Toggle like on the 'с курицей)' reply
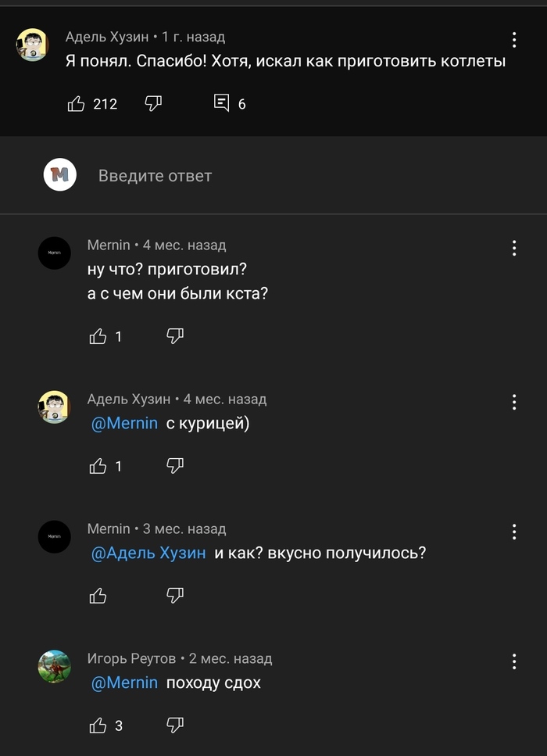Image resolution: width=547 pixels, height=756 pixels. [98, 466]
